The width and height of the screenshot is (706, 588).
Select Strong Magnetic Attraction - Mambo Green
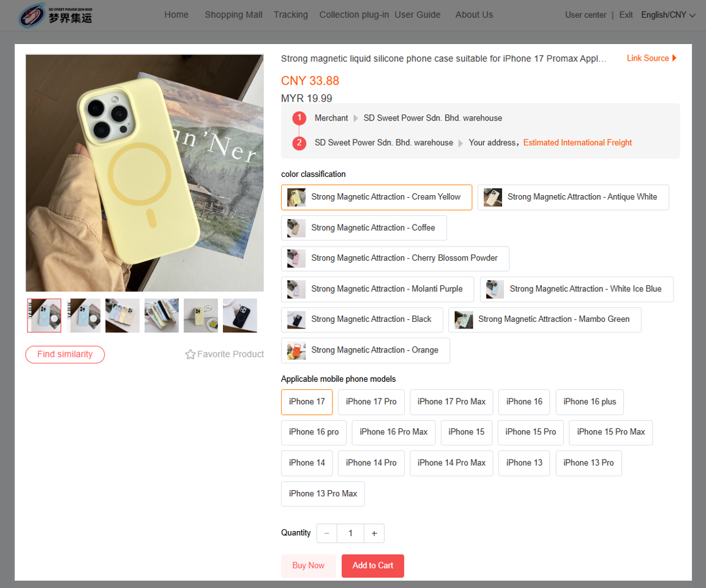[544, 320]
